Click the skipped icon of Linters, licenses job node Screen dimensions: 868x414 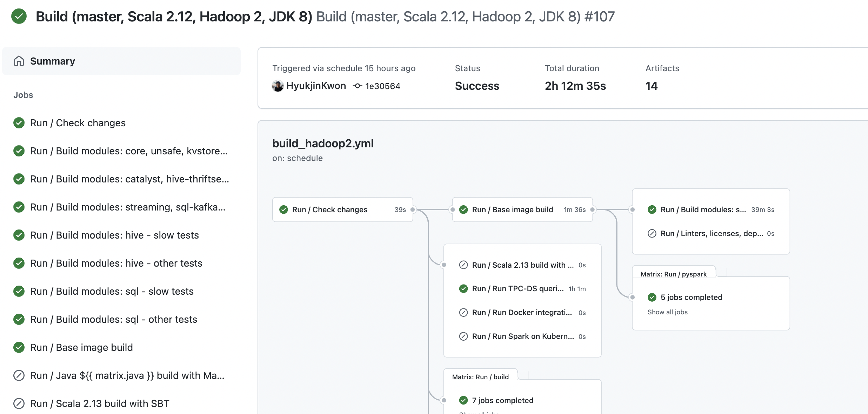pos(652,234)
